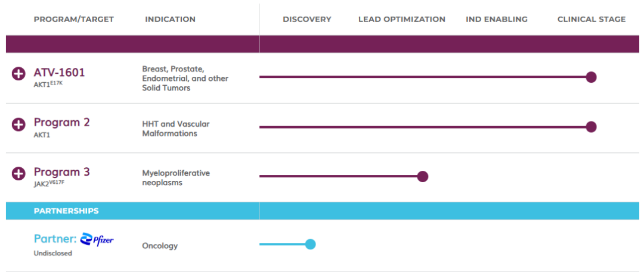The height and width of the screenshot is (275, 644).
Task: Click the Myeloproliferative neoplasms indication text
Action: point(176,178)
